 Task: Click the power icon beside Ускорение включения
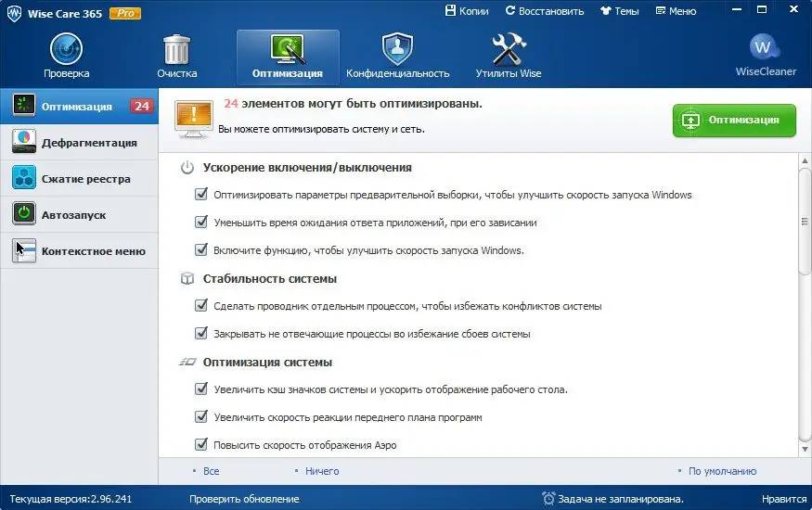(187, 168)
